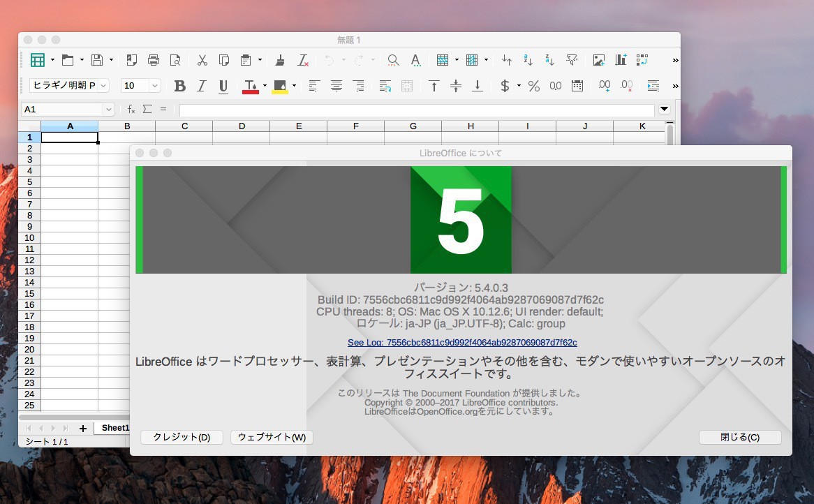Click the Open file folder icon
The width and height of the screenshot is (814, 504).
68,60
